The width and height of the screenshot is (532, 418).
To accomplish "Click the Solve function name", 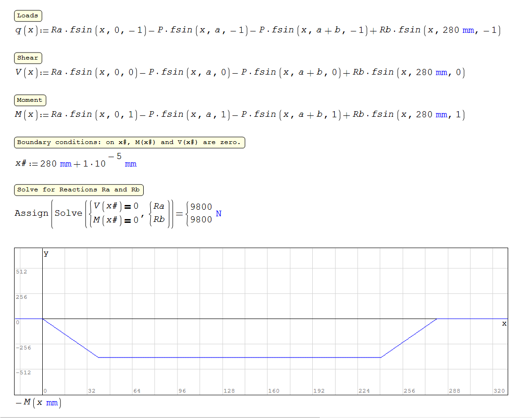I will tap(68, 213).
